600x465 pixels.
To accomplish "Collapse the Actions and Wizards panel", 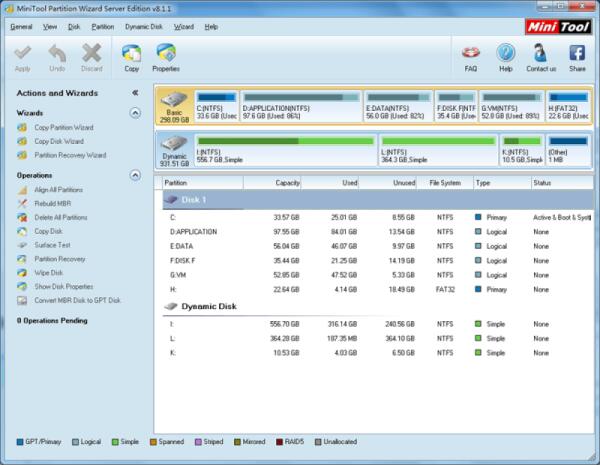I will pos(135,93).
